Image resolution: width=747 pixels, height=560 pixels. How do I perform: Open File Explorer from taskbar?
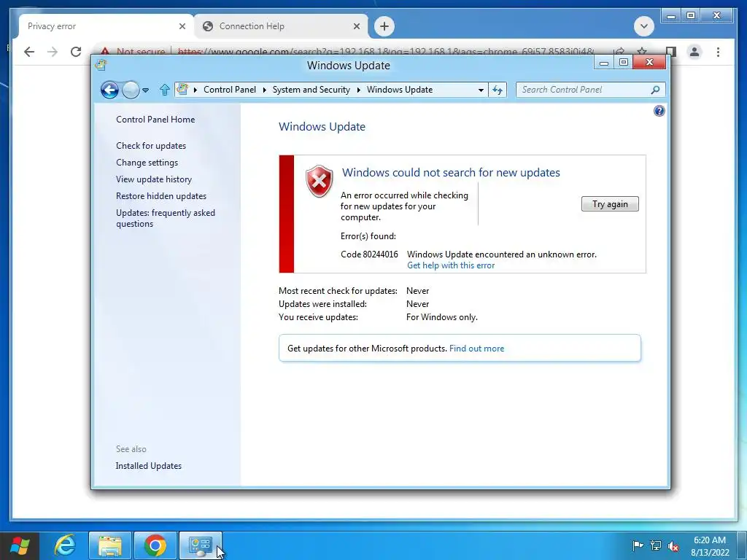pos(110,545)
